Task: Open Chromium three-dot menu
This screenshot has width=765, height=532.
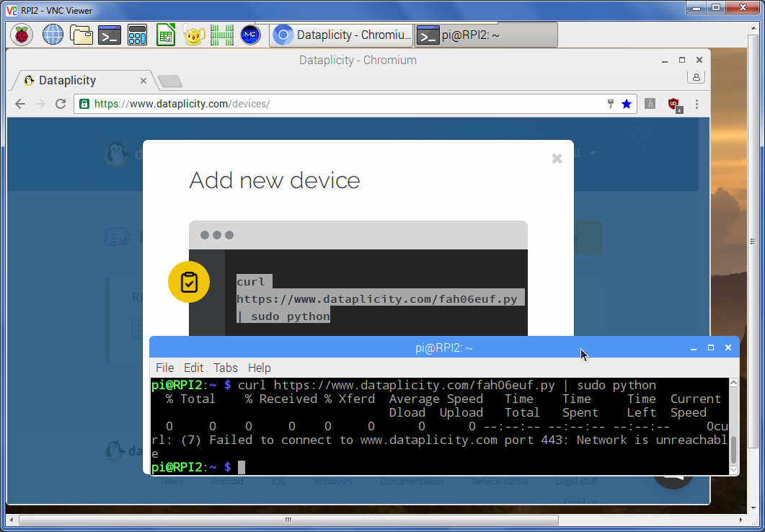Action: coord(697,104)
